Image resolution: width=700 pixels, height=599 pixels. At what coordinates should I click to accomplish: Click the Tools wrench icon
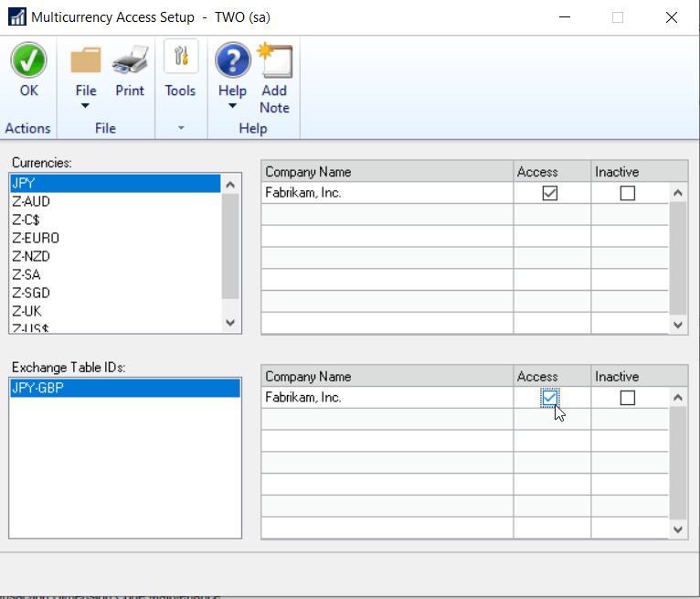pyautogui.click(x=180, y=58)
